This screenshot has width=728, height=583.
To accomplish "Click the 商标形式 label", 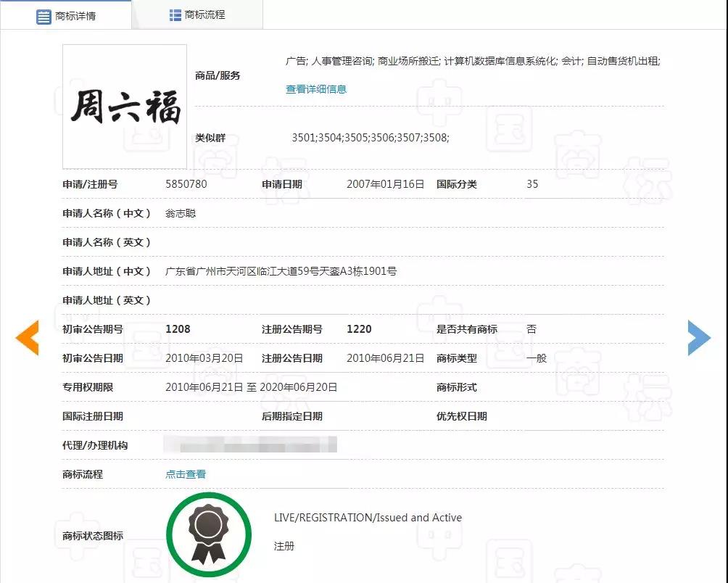I will (x=456, y=387).
